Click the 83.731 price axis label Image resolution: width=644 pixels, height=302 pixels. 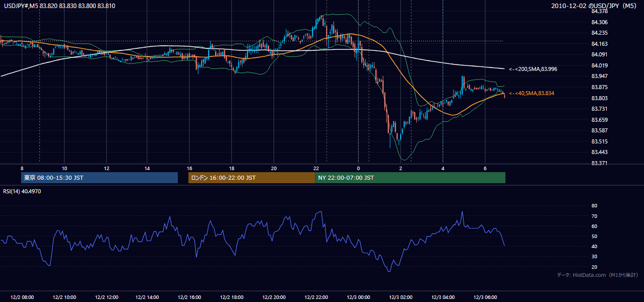(x=600, y=109)
